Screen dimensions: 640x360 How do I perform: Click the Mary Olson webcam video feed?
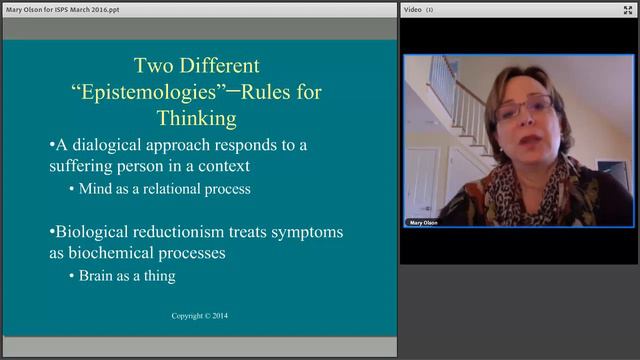519,141
